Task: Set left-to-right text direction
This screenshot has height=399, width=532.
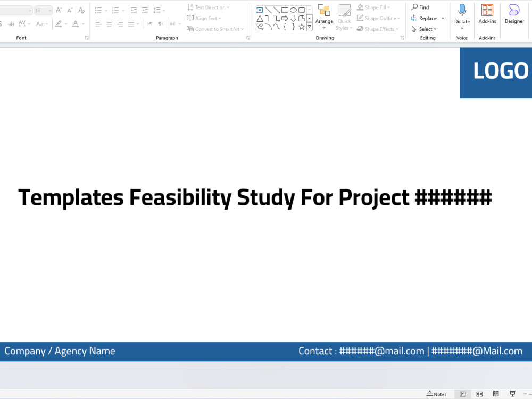Action: 149,24
